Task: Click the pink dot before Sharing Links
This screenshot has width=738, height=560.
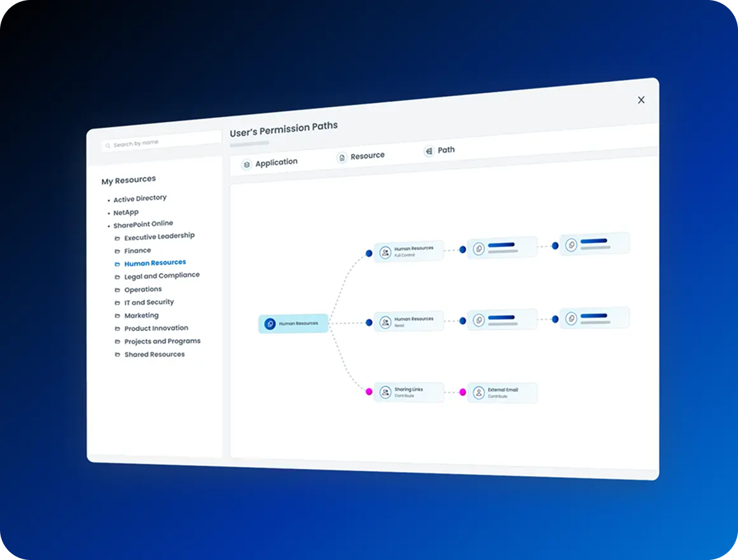Action: pos(369,391)
